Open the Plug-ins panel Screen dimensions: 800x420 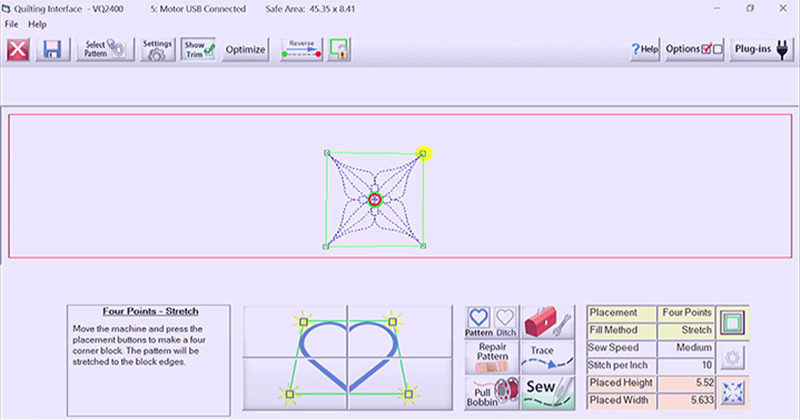click(762, 50)
